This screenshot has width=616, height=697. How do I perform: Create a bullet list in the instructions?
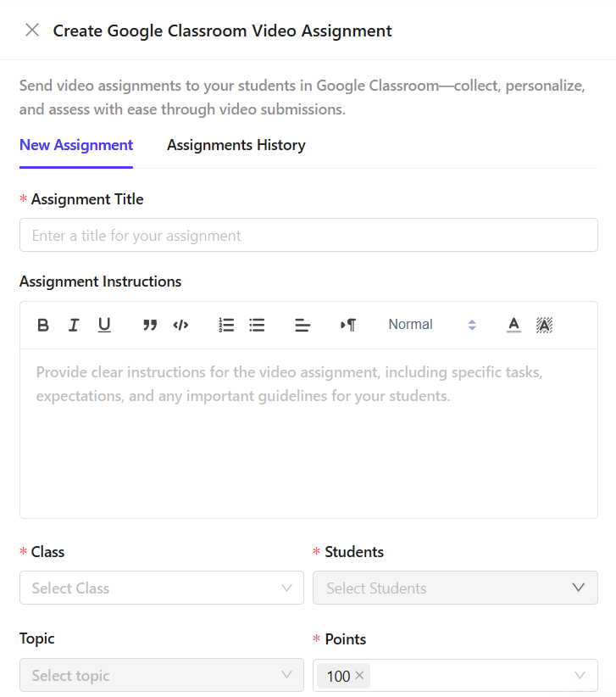click(x=257, y=325)
